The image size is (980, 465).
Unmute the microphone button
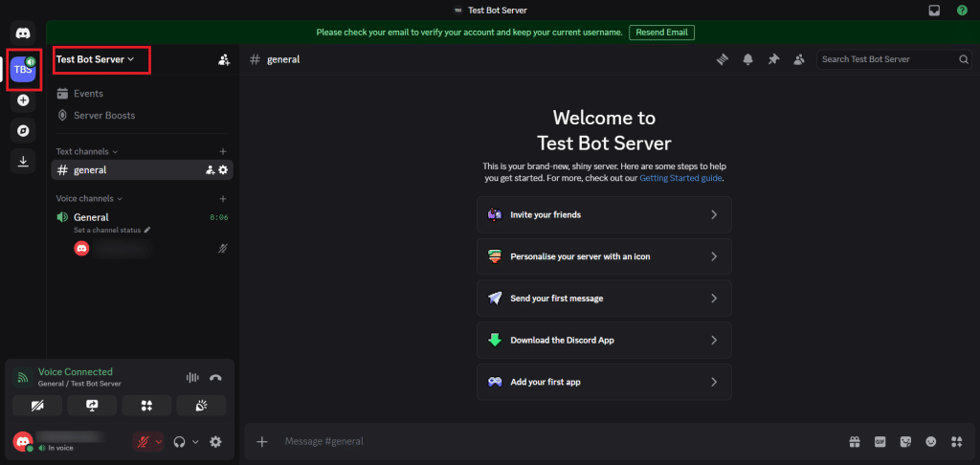(x=143, y=442)
